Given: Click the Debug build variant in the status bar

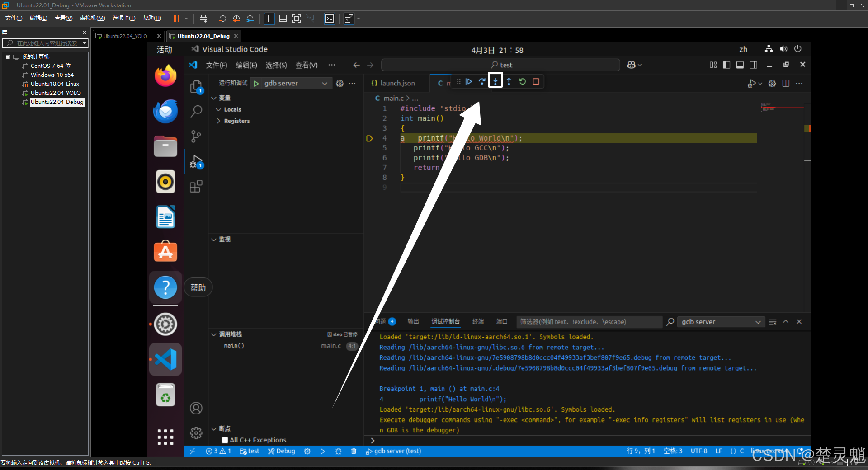Looking at the screenshot, I should [x=281, y=451].
